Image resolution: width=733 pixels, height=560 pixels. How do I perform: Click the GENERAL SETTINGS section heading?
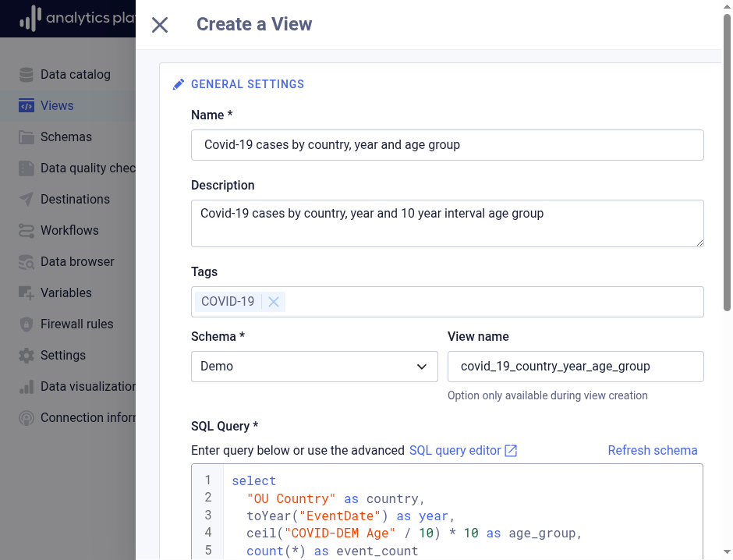[247, 84]
